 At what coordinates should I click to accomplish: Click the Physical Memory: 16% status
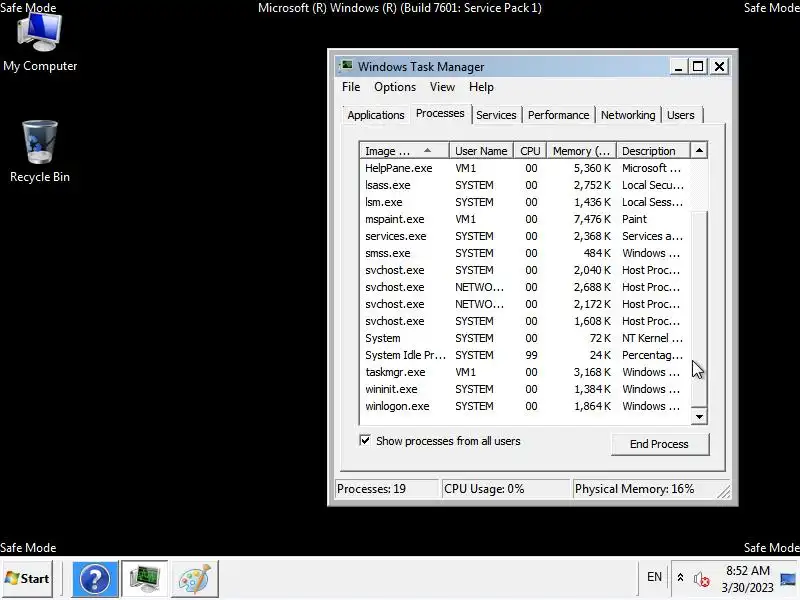tap(645, 489)
